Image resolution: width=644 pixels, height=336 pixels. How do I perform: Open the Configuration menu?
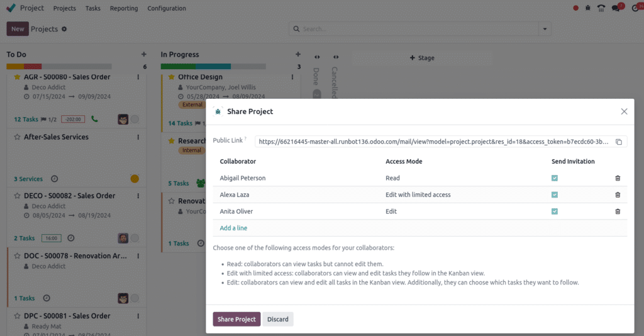pos(167,8)
